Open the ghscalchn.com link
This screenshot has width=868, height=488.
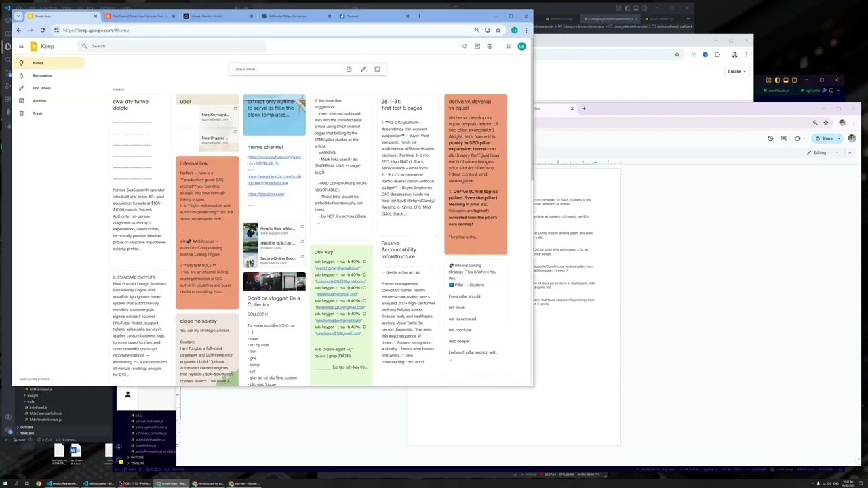coord(265,194)
